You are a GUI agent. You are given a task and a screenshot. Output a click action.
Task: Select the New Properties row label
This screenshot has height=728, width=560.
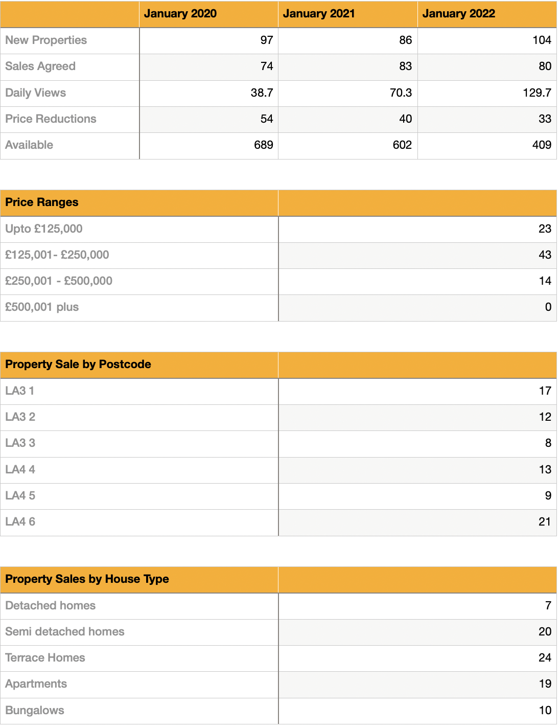(46, 40)
